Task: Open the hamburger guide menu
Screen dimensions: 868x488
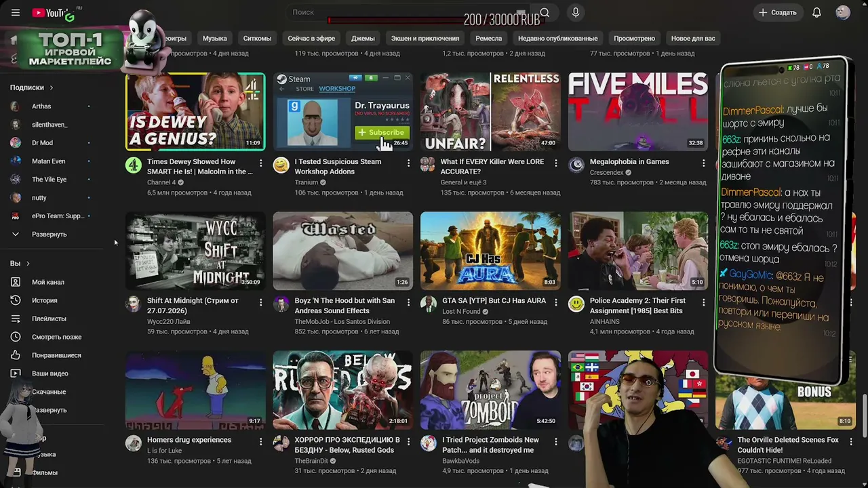Action: (x=16, y=13)
